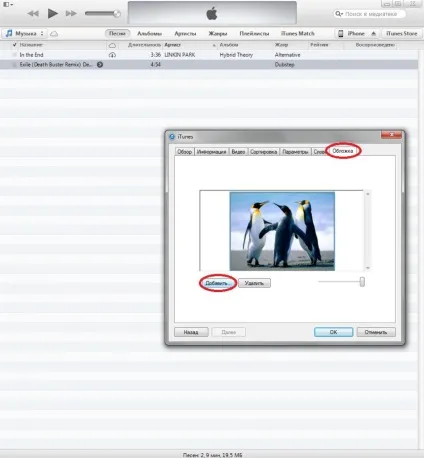Switch to the Артисты view
This screenshot has width=424, height=458.
pos(185,34)
